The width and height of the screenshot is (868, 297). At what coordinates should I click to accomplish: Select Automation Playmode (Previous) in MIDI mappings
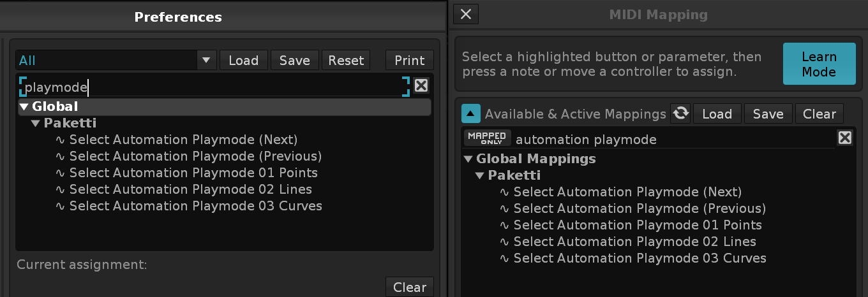[x=640, y=208]
